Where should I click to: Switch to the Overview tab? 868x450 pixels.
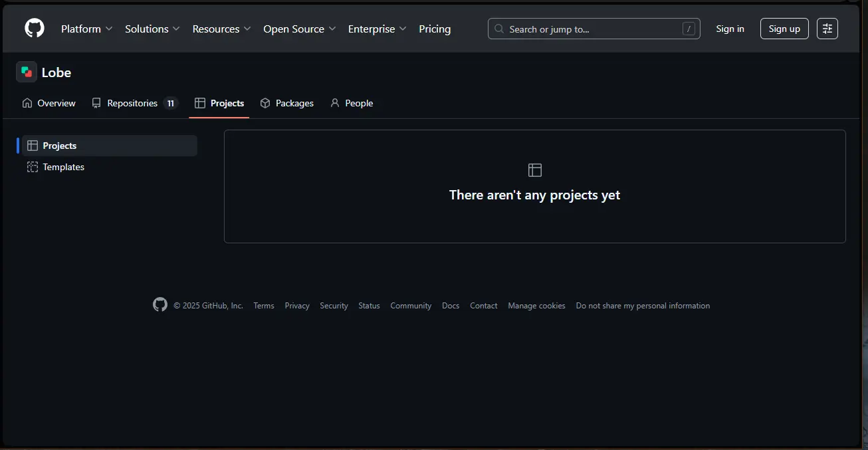pos(49,103)
